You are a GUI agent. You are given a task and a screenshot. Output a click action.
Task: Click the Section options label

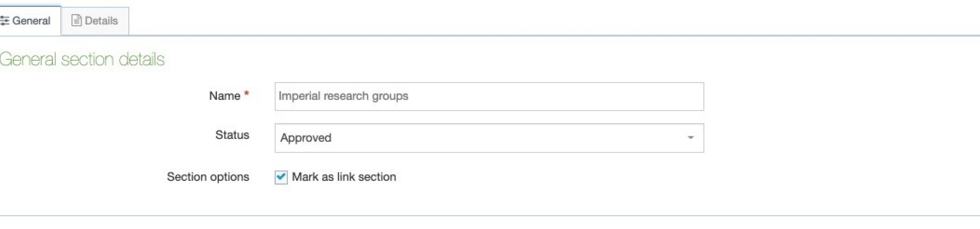[x=208, y=177]
